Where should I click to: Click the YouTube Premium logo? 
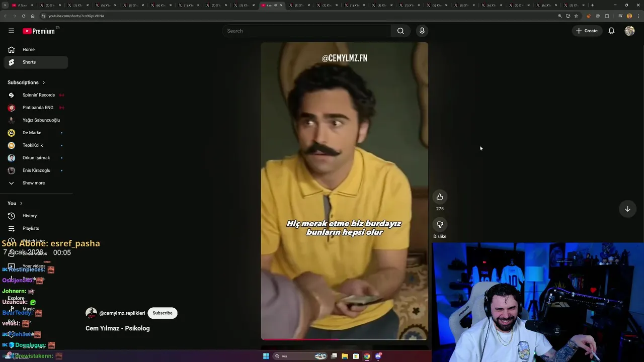39,31
